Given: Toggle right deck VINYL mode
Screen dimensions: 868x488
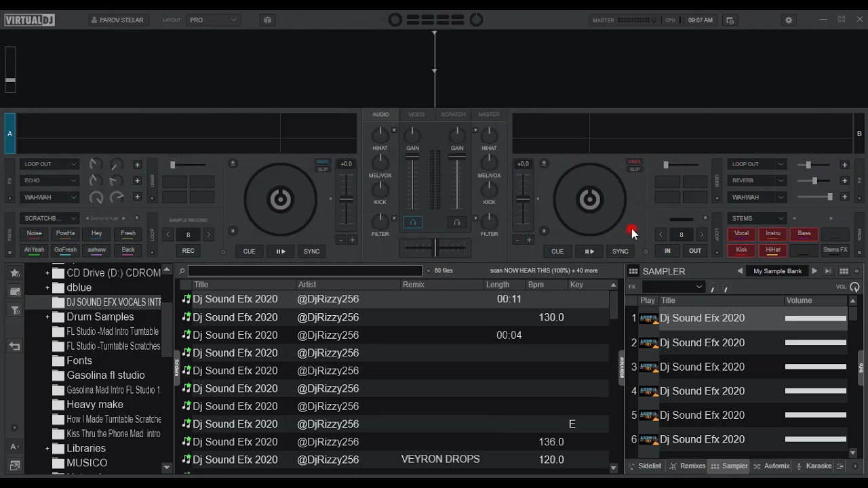Looking at the screenshot, I should [x=635, y=162].
